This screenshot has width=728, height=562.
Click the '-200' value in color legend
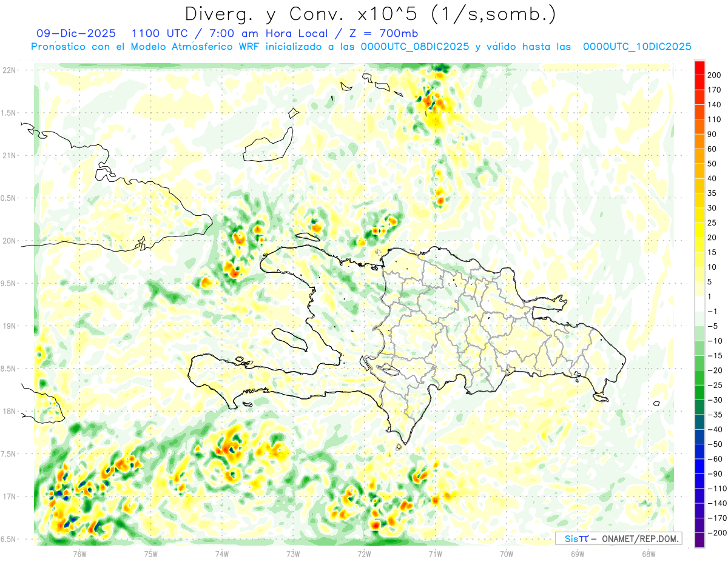(716, 533)
